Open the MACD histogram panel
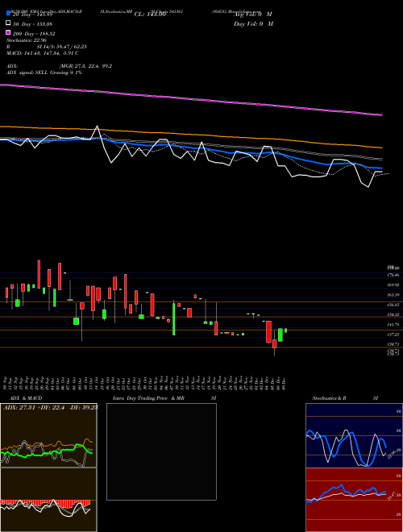 48,500
